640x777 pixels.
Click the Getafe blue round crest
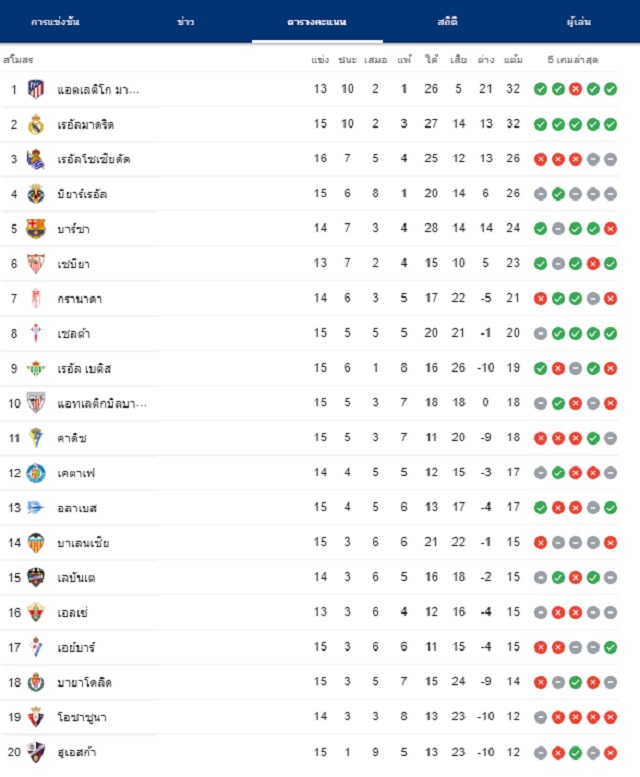coord(36,473)
